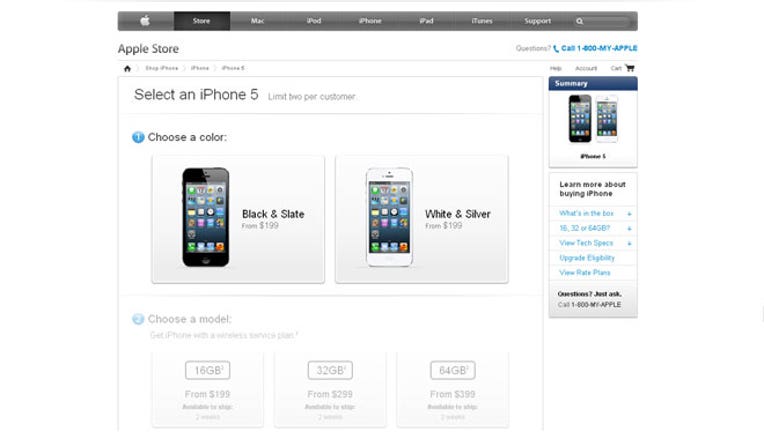Choose the 64GB model option

(453, 390)
